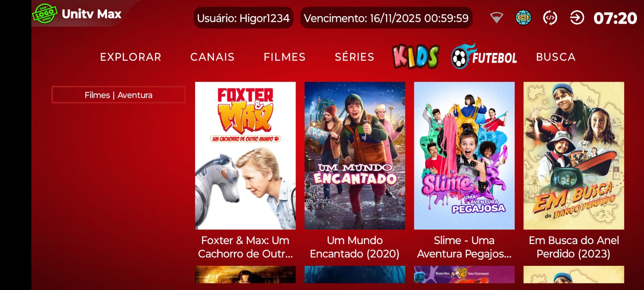Click the Um Mundo Encantado (2020) title
This screenshot has height=290, width=644.
[x=355, y=247]
